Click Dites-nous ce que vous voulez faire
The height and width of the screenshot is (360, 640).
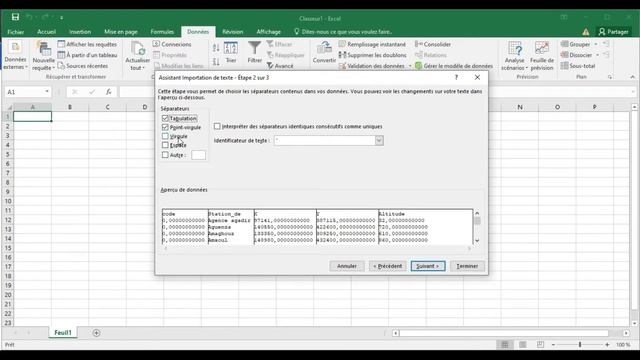coord(343,31)
